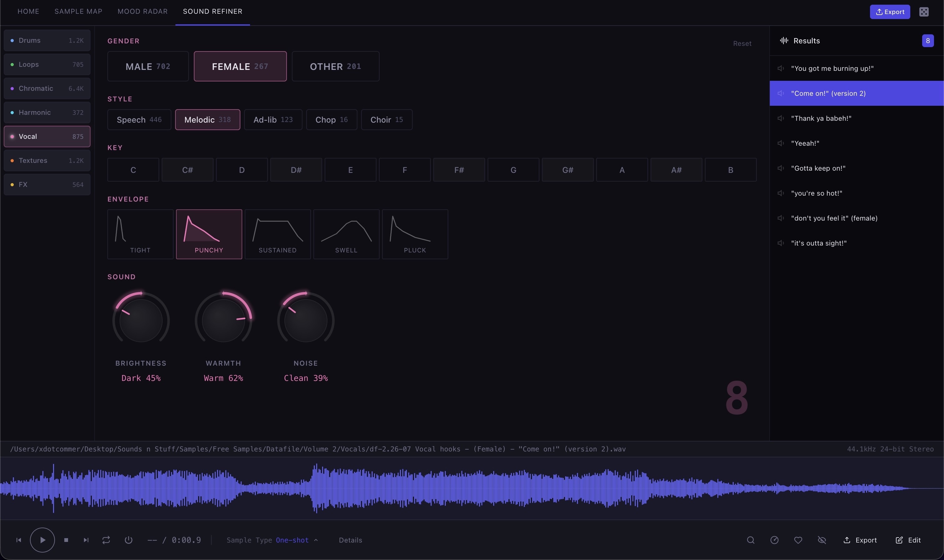
Task: Click the power icon in the transport bar
Action: click(x=128, y=540)
